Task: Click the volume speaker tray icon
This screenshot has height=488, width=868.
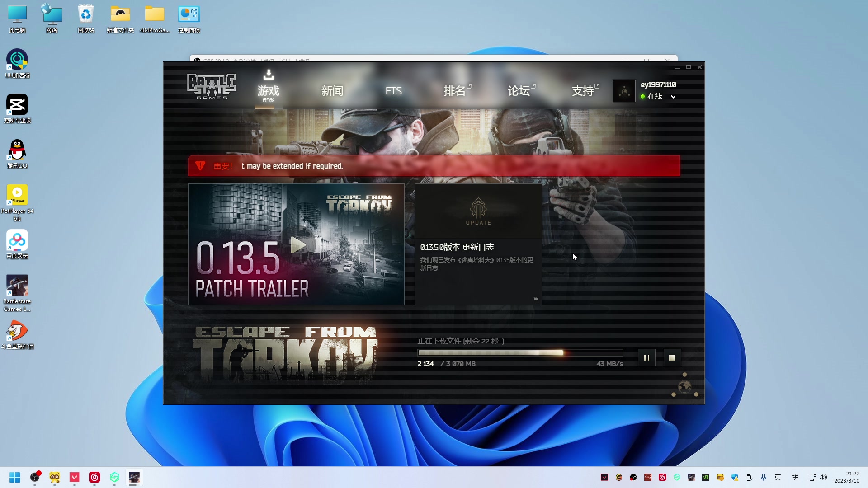Action: 823,477
